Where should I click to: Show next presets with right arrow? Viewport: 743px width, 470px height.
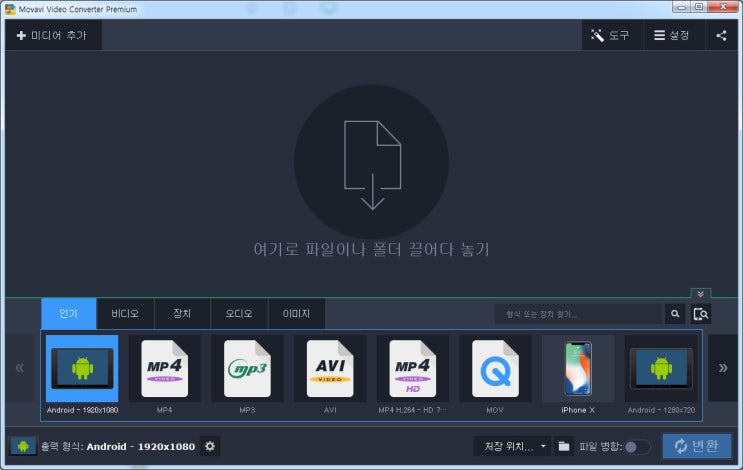click(x=723, y=368)
